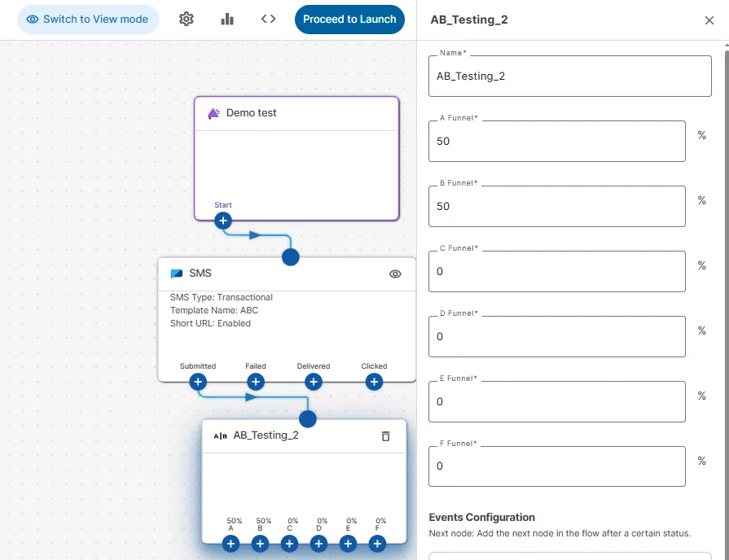Click plus connector under SMS Failed
Viewport: 729px width, 560px height.
coord(256,381)
